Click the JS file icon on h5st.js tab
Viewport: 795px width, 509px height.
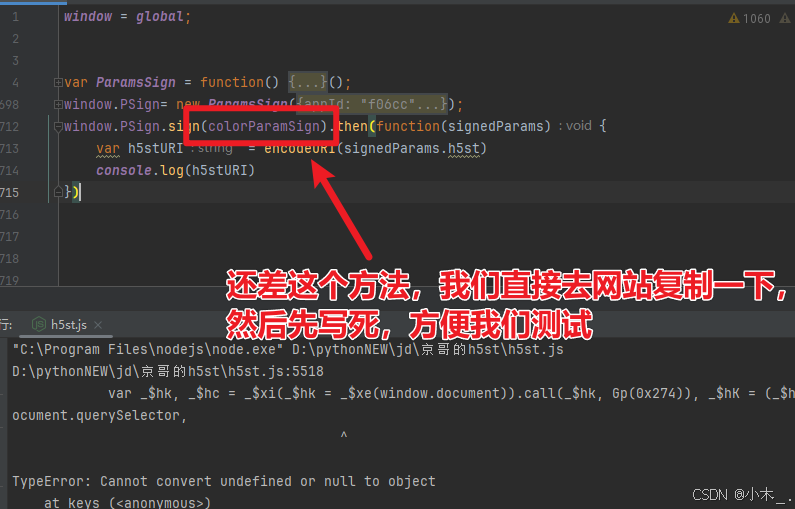pyautogui.click(x=39, y=324)
